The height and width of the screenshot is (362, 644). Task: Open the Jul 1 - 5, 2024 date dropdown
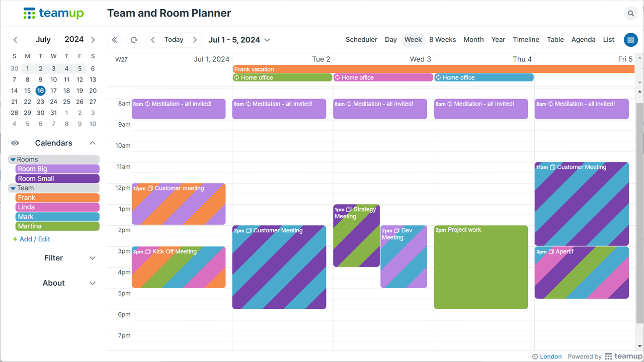click(x=239, y=40)
